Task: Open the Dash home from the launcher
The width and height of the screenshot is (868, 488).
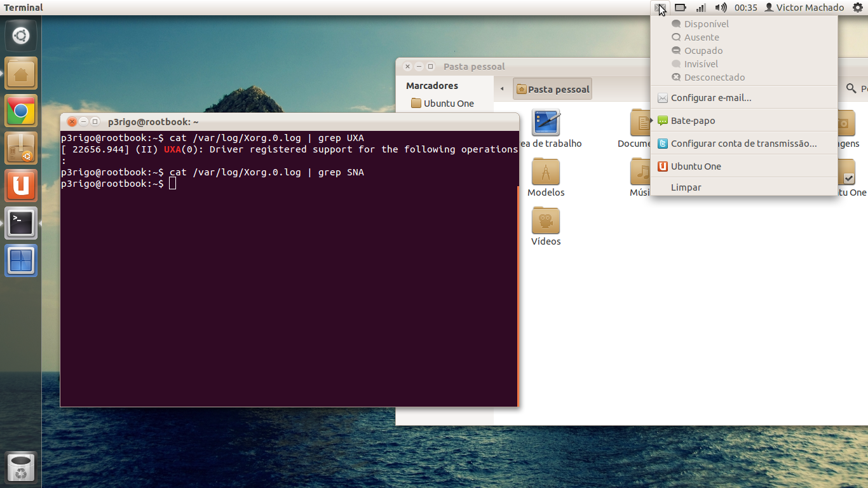Action: (21, 36)
